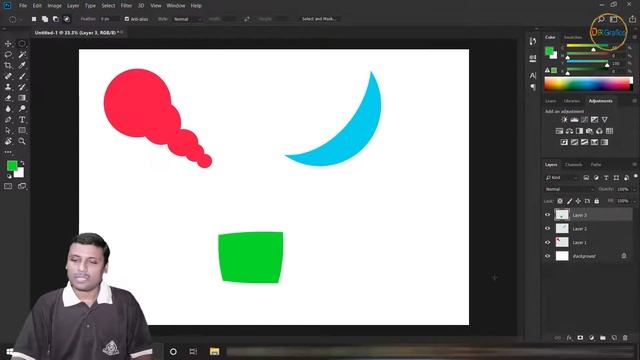Hide the Background layer eye icon
The image size is (640, 360).
(x=548, y=256)
